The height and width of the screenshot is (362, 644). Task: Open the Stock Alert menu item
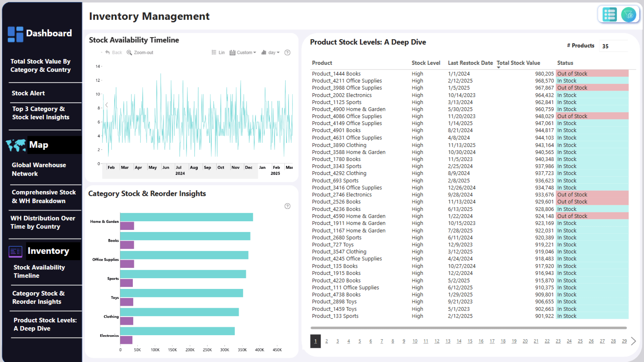tap(28, 93)
